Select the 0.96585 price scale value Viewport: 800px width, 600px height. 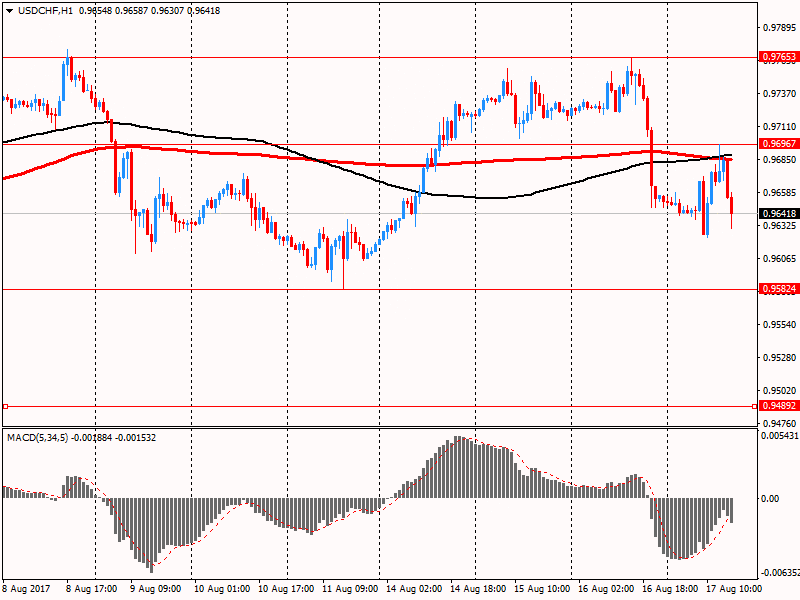[780, 192]
